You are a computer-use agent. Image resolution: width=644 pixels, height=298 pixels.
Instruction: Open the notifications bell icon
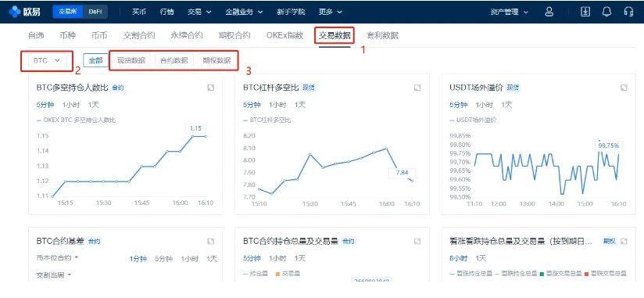[606, 12]
